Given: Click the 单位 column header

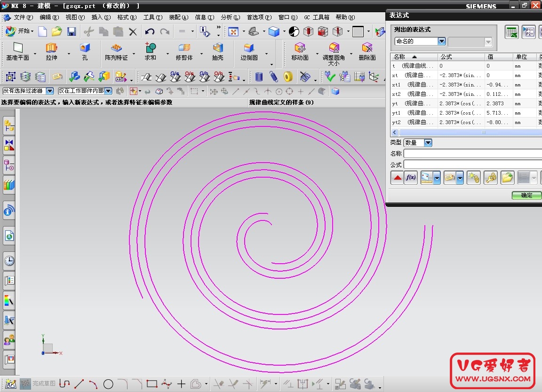Looking at the screenshot, I should pyautogui.click(x=525, y=57).
